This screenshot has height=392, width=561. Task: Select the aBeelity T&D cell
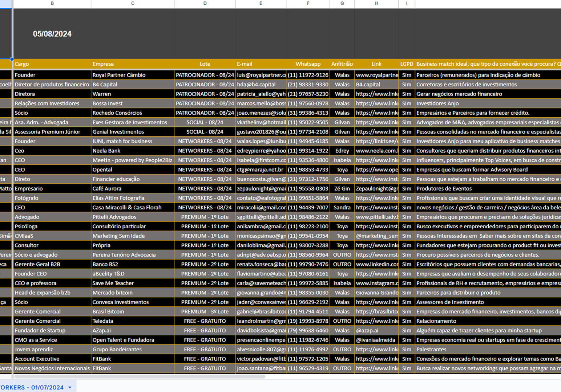[133, 274]
